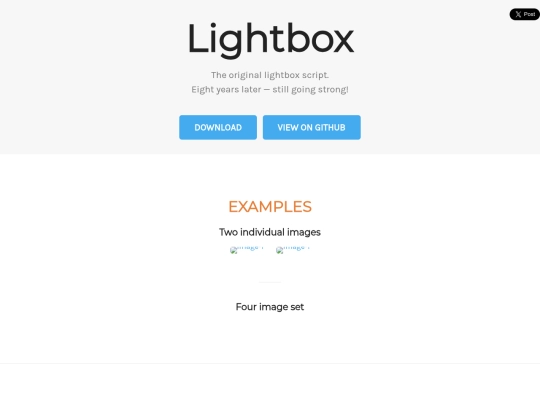Click the alt text of second image link

(297, 248)
